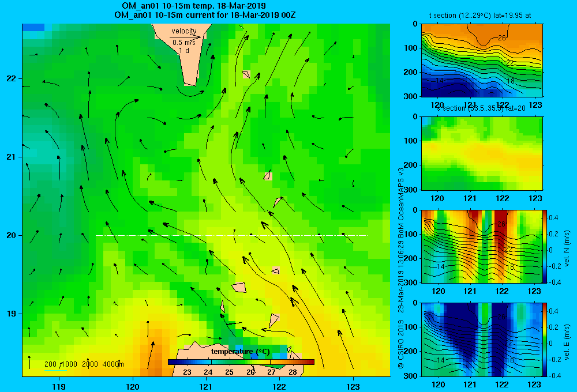577x392 pixels.
Task: Click the vertical "© CSIRO 2019" credit text
Action: coord(401,344)
